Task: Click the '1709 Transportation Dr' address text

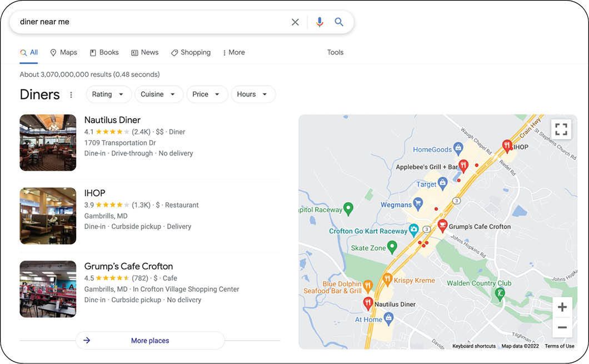Action: [120, 143]
